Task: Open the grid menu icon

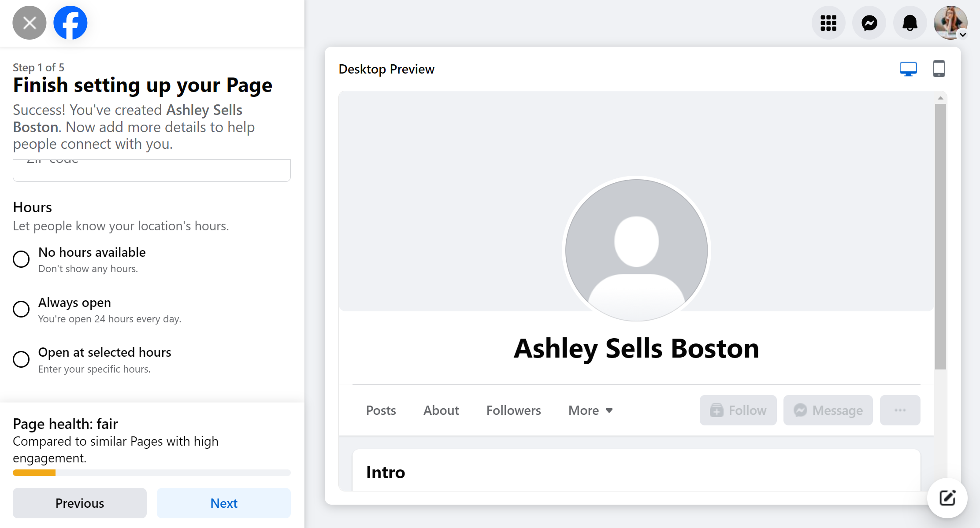Action: pos(828,23)
